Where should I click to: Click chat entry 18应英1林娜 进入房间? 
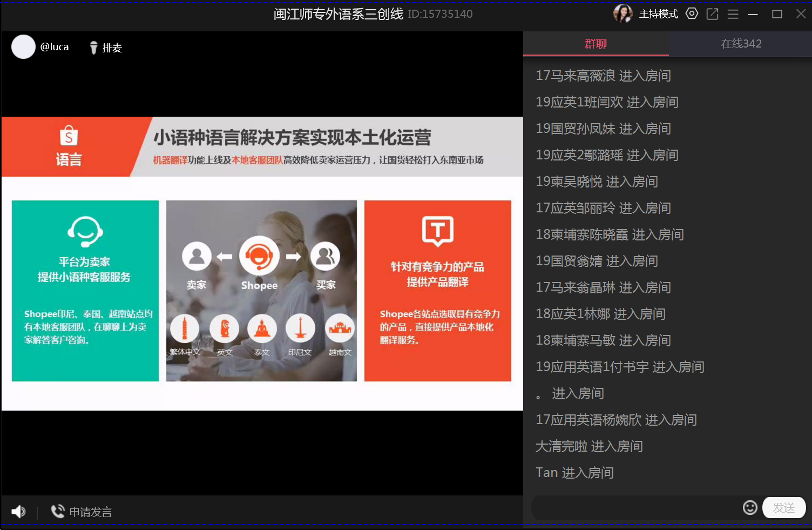coord(600,314)
